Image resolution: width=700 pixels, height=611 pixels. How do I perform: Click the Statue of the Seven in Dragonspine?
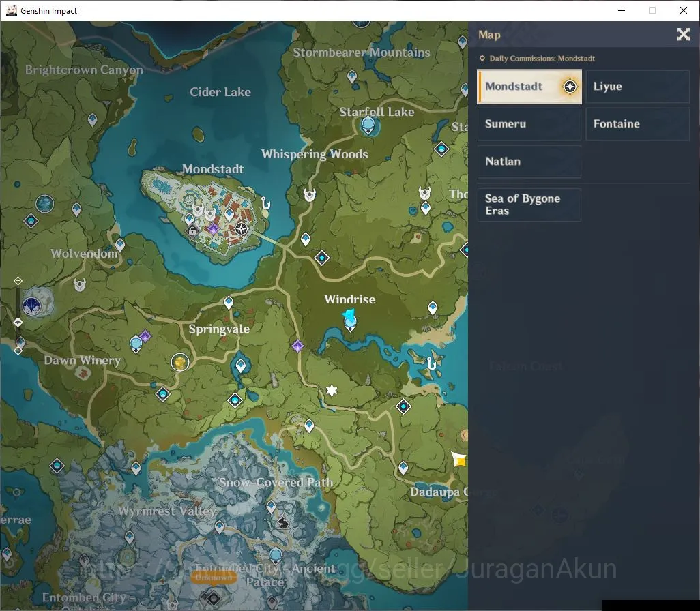pos(276,556)
